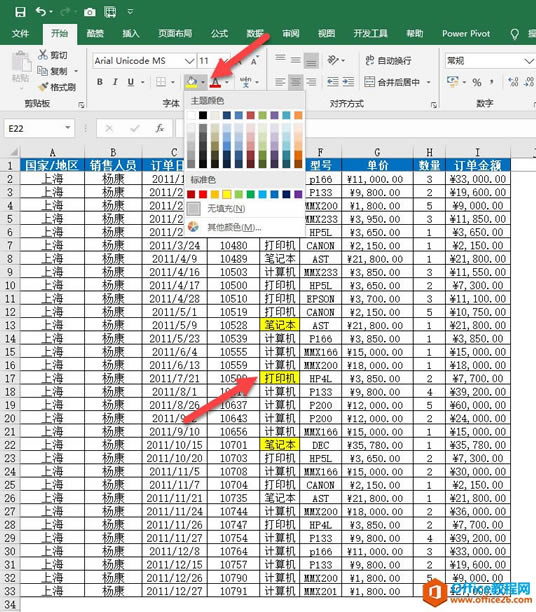Switch to the 公式 tab
The image size is (536, 612).
pyautogui.click(x=219, y=34)
